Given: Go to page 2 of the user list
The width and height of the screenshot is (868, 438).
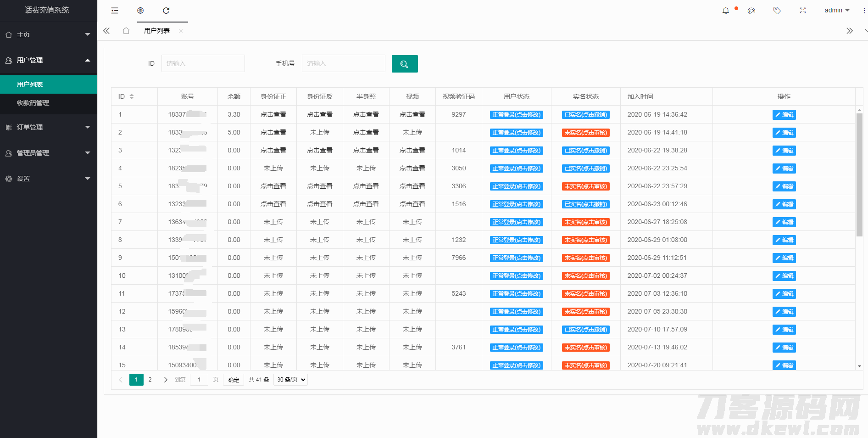Looking at the screenshot, I should (x=150, y=380).
